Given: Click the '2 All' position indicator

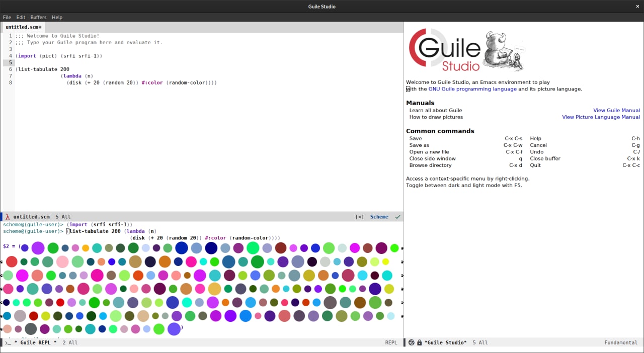Looking at the screenshot, I should click(x=70, y=342).
